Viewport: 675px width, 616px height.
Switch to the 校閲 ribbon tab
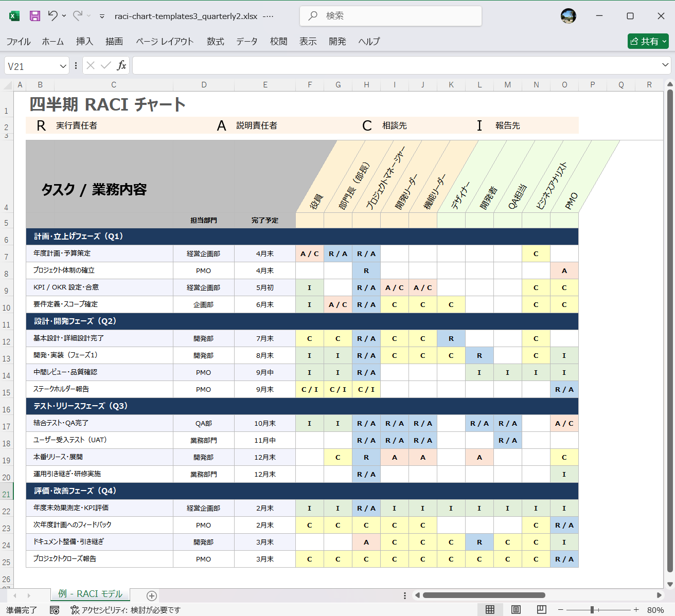click(279, 42)
